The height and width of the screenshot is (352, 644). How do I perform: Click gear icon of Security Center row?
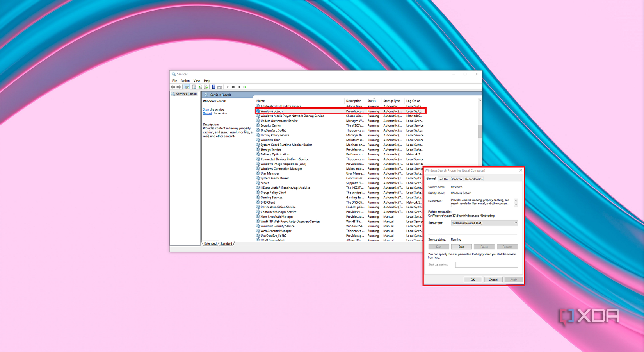click(x=258, y=125)
